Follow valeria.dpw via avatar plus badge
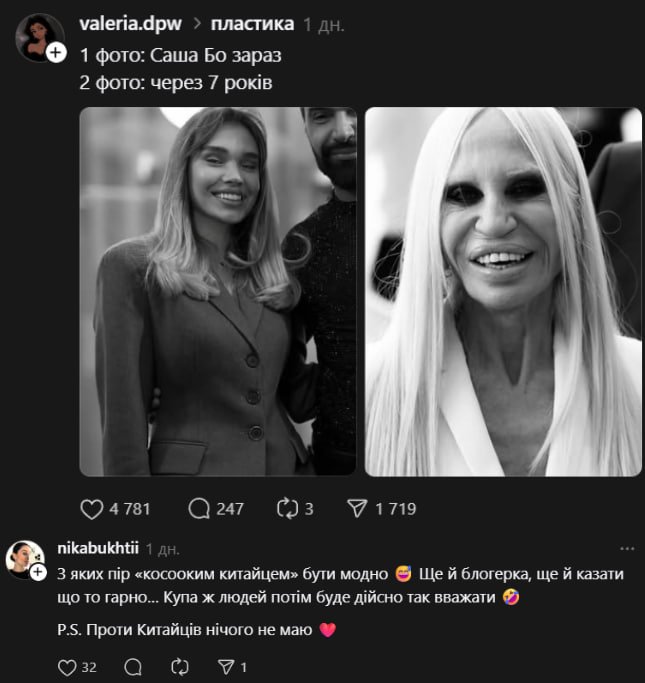 click(x=57, y=52)
